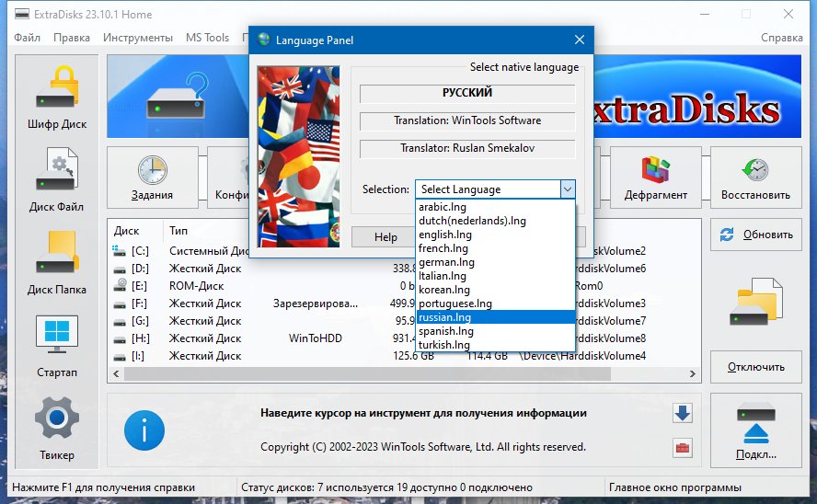Open the Твикер tweaker gear tool

point(57,428)
